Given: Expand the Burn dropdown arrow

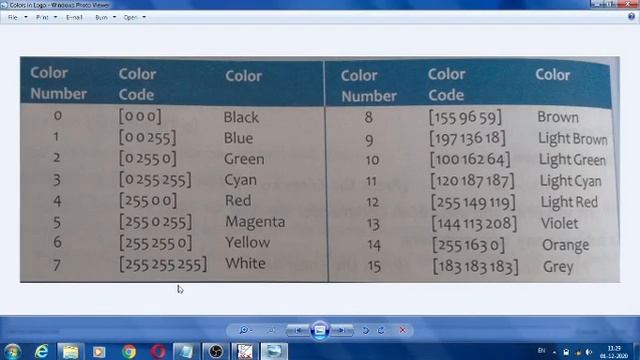Looking at the screenshot, I should tap(114, 18).
